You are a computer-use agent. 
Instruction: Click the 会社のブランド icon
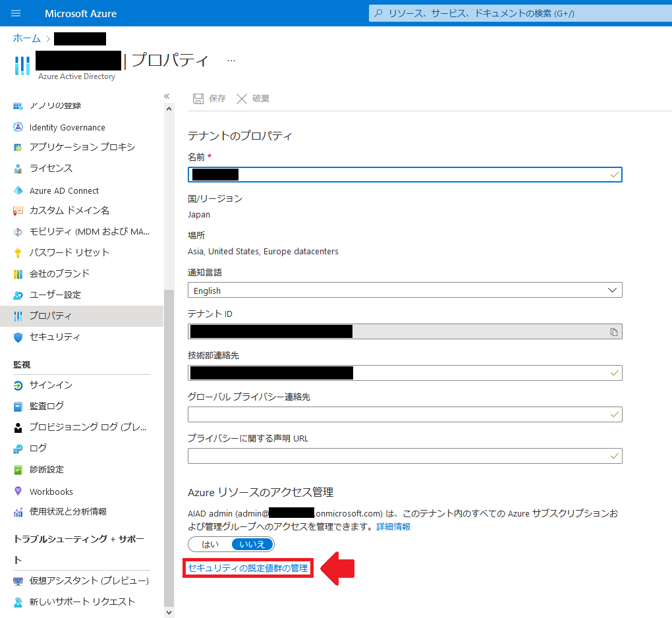click(18, 274)
